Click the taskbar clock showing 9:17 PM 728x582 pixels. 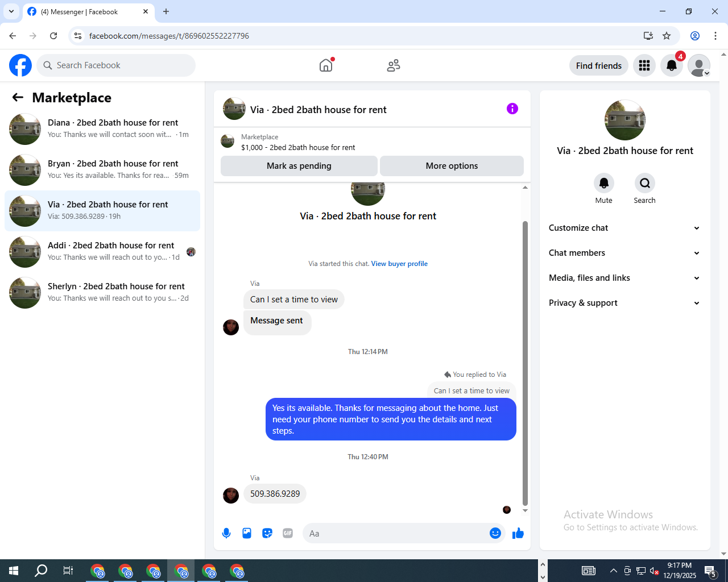(680, 571)
